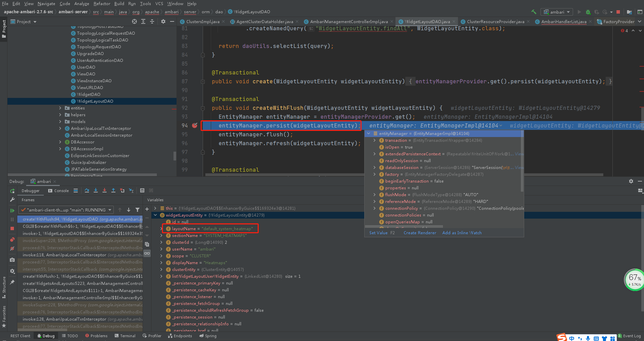Open Evaluate Expression calculator icon
Viewport: 644px width, 341px height.
pos(142,190)
